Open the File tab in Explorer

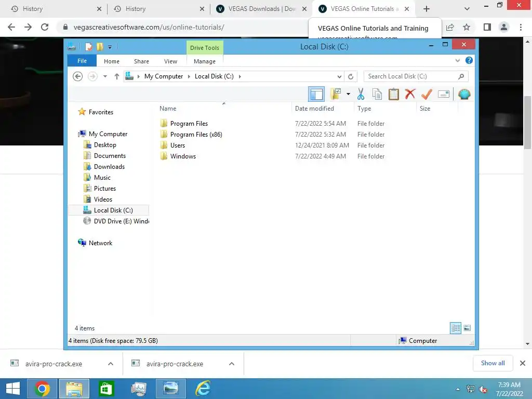[82, 61]
